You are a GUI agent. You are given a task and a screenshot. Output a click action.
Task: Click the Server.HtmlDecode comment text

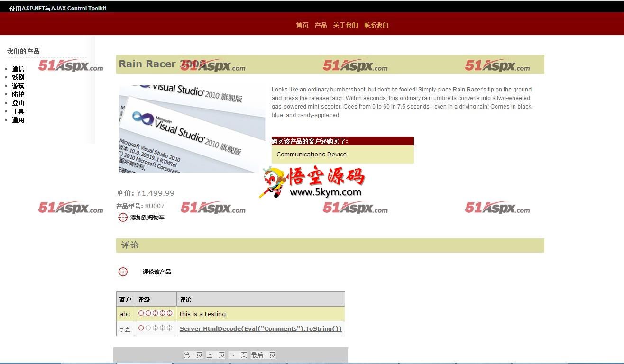tap(260, 328)
